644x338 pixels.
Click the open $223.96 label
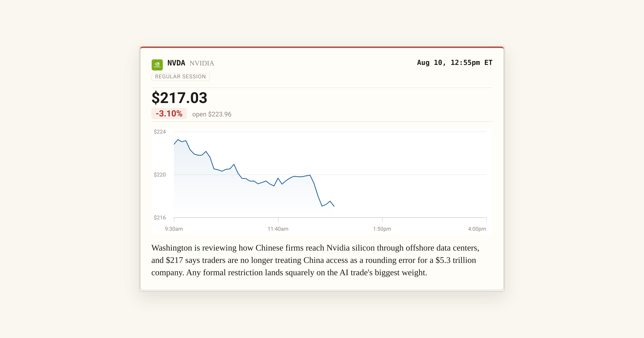212,114
